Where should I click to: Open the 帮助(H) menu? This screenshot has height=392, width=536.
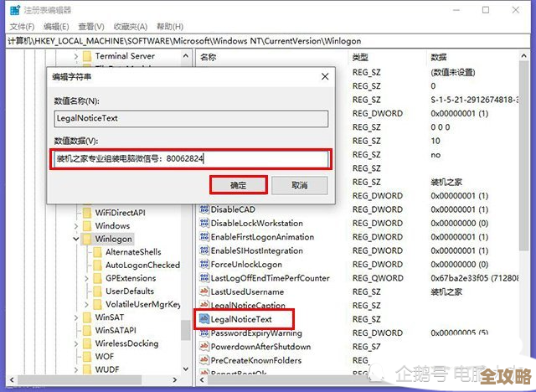[x=170, y=27]
